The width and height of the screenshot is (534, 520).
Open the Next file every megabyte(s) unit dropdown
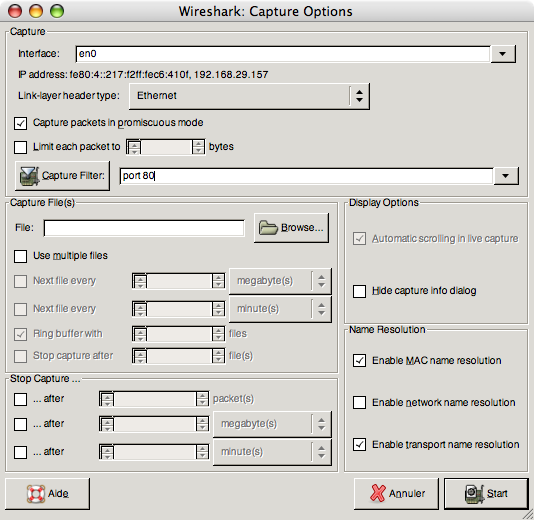coord(280,281)
